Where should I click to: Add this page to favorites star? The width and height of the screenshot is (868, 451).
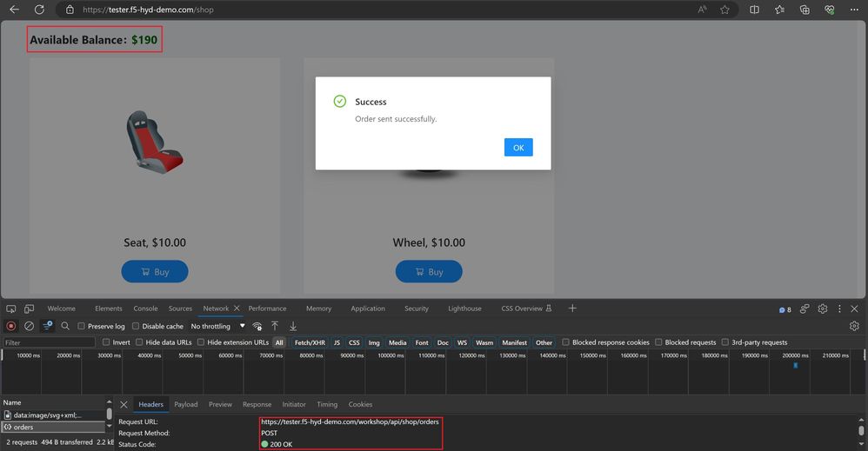[724, 10]
